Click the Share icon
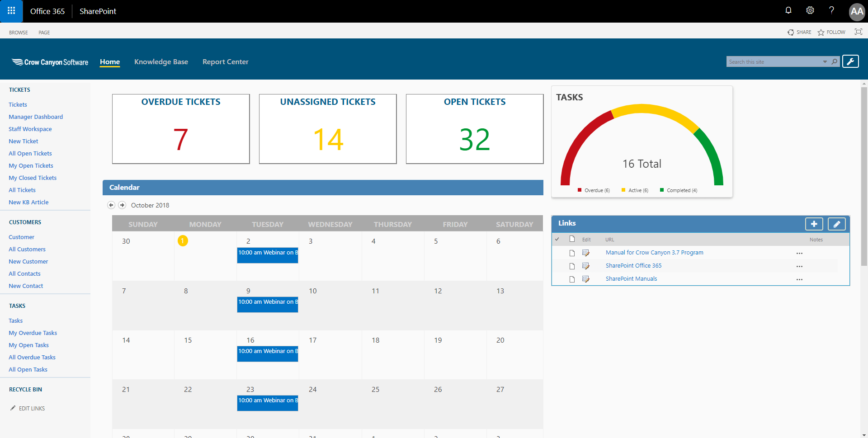The width and height of the screenshot is (868, 438). click(791, 32)
